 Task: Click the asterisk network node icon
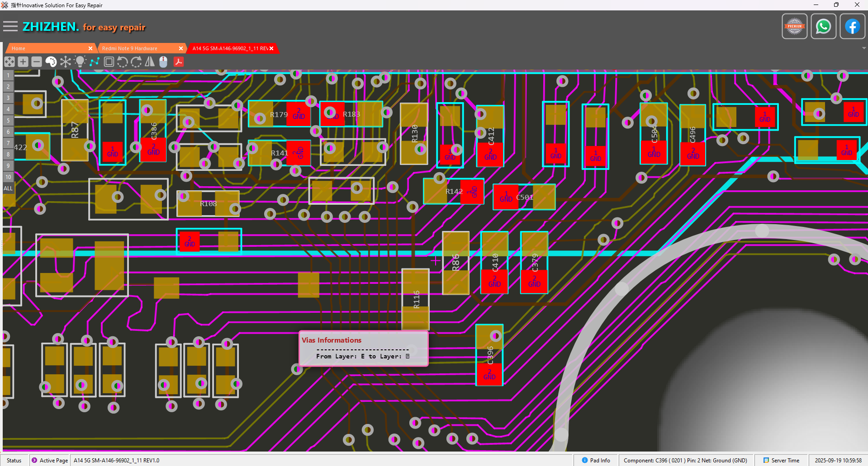(x=66, y=61)
